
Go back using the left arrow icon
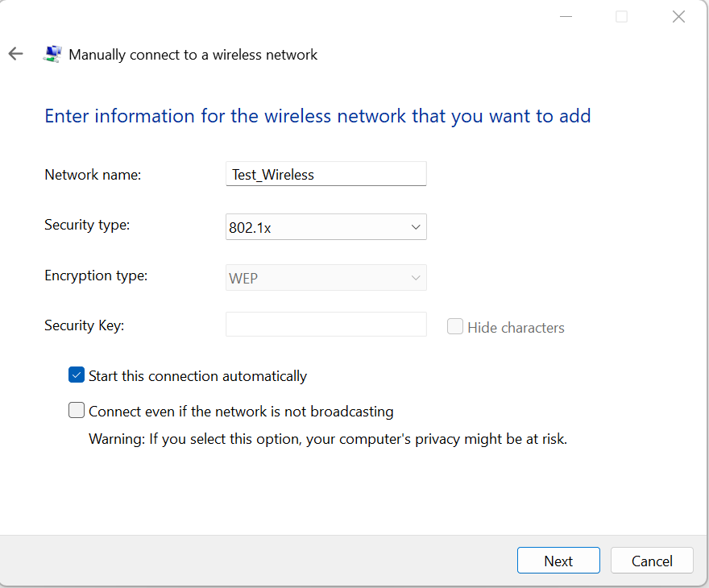point(15,54)
